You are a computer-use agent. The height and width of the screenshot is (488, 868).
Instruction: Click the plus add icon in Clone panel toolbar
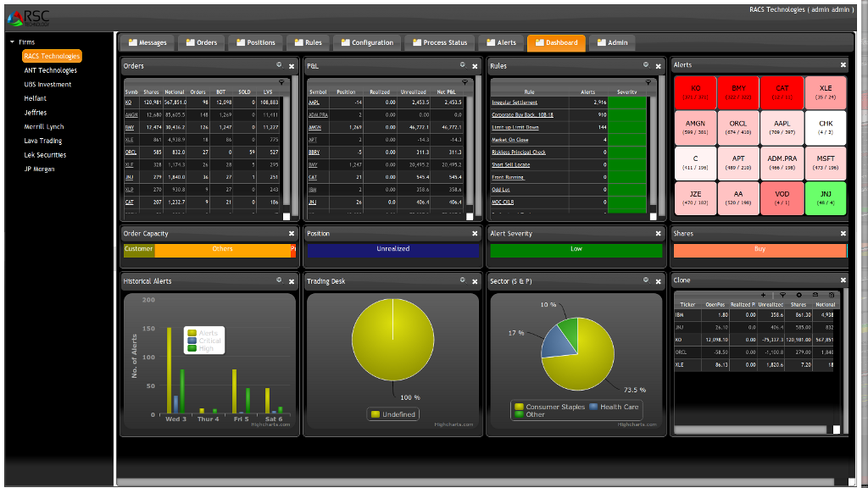tap(763, 294)
